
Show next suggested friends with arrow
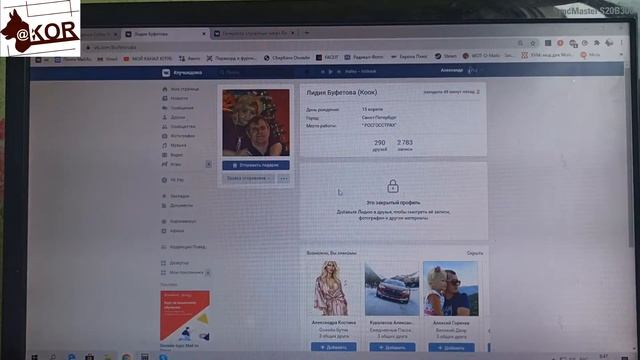tap(489, 331)
